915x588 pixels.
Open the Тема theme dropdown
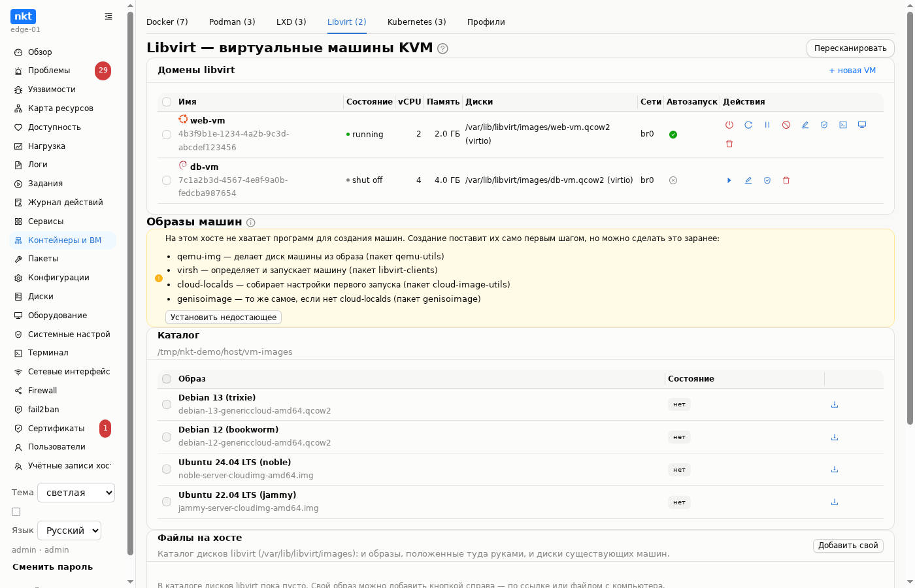76,493
